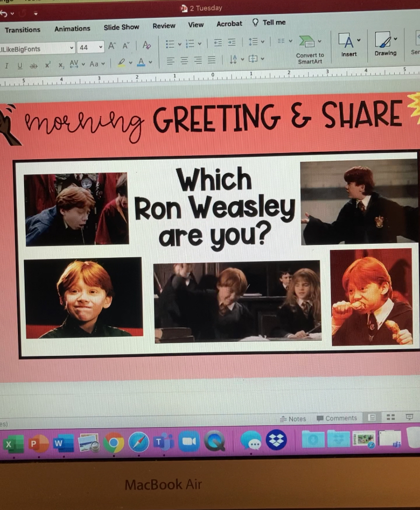420x510 pixels.
Task: Open the Comments pane
Action: click(337, 418)
